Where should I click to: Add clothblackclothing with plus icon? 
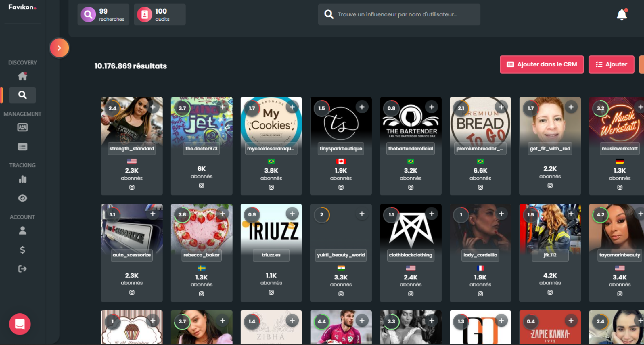click(x=432, y=214)
